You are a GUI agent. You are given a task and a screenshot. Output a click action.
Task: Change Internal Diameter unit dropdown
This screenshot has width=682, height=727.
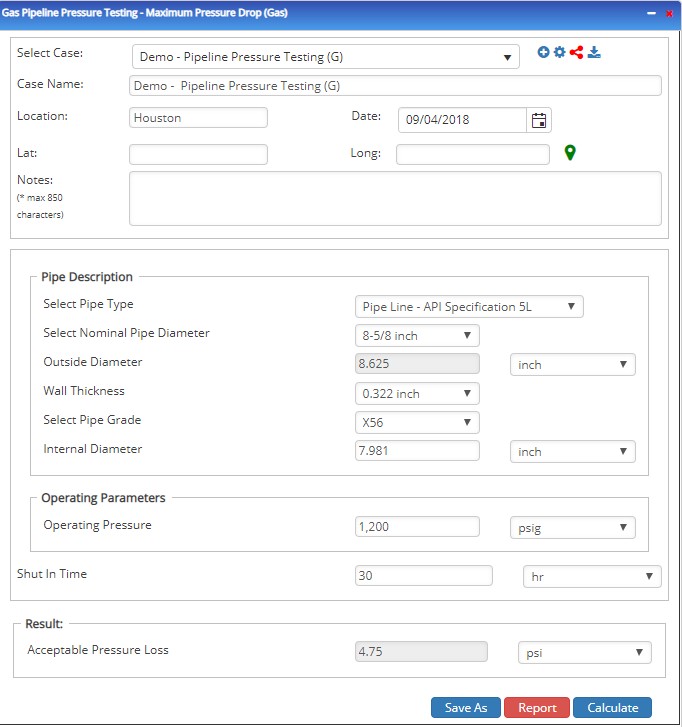[573, 452]
